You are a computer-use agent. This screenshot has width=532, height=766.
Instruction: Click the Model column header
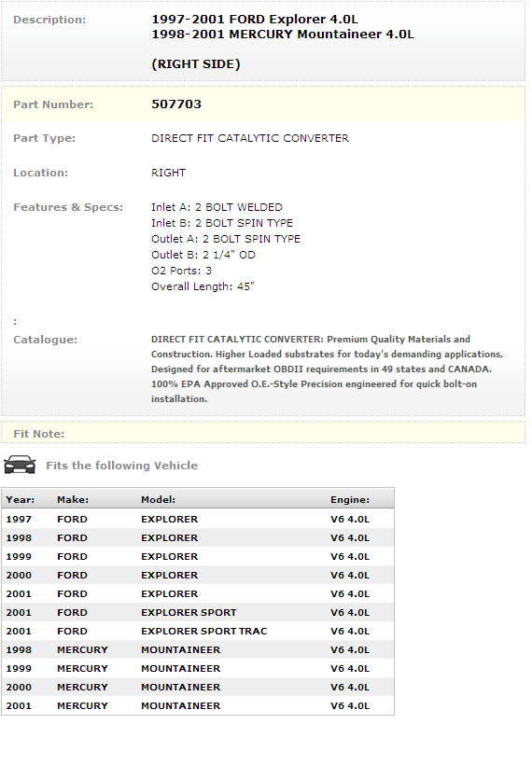click(159, 500)
